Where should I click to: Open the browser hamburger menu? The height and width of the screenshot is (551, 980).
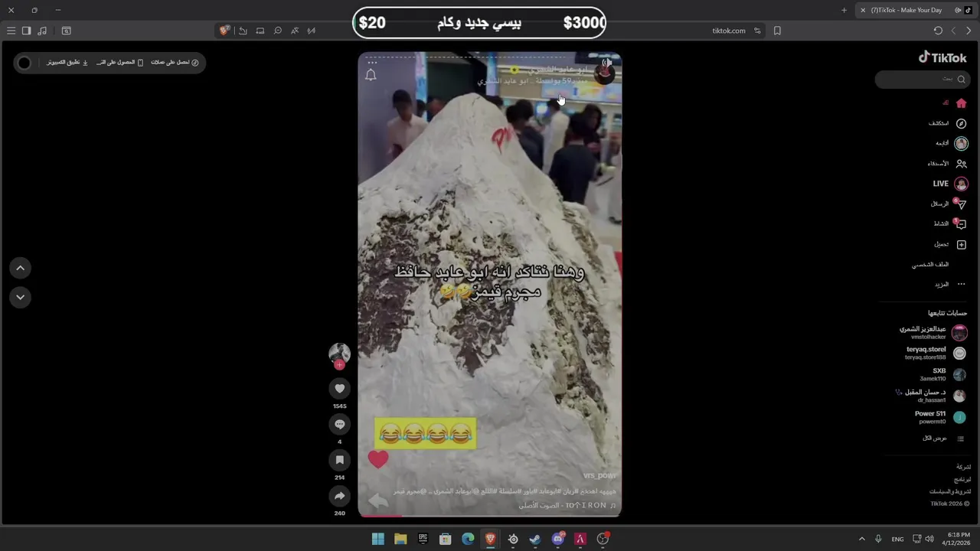pos(11,31)
